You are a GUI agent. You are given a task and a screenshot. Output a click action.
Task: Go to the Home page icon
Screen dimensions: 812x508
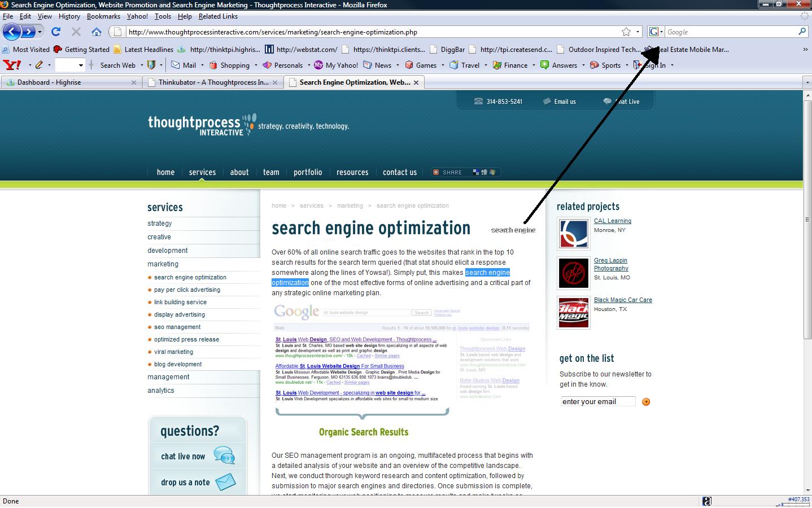(x=97, y=32)
